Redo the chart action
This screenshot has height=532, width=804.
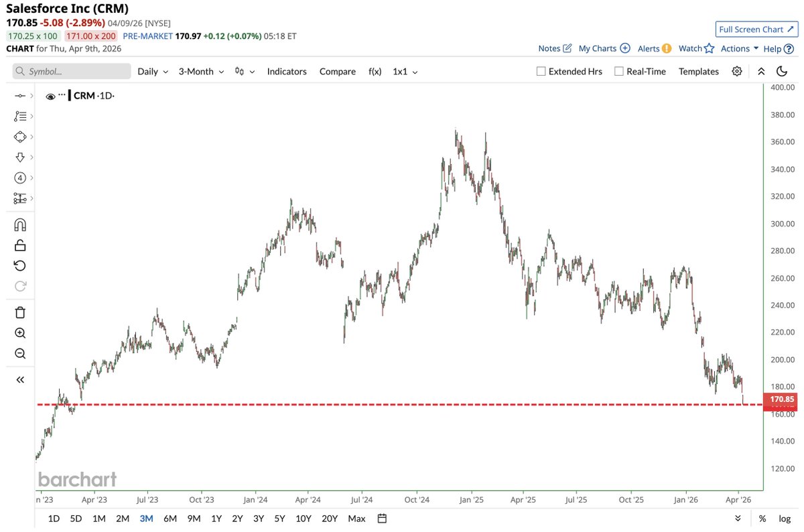click(x=19, y=287)
